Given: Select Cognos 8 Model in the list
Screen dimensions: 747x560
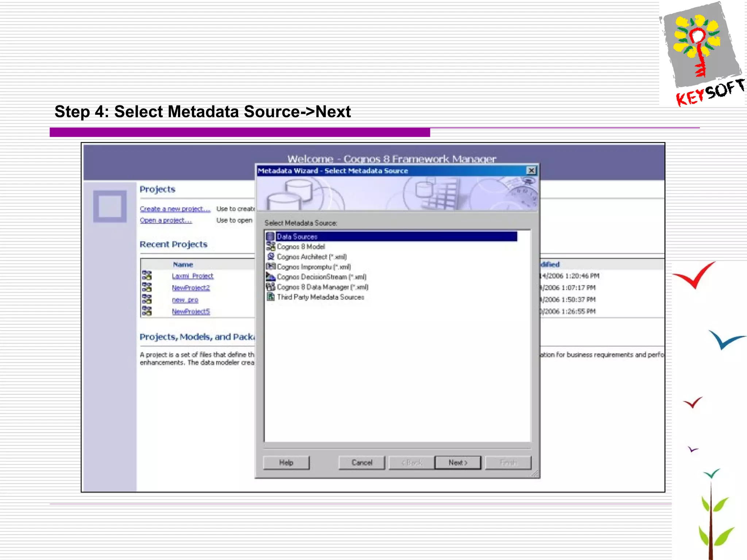Looking at the screenshot, I should 301,247.
